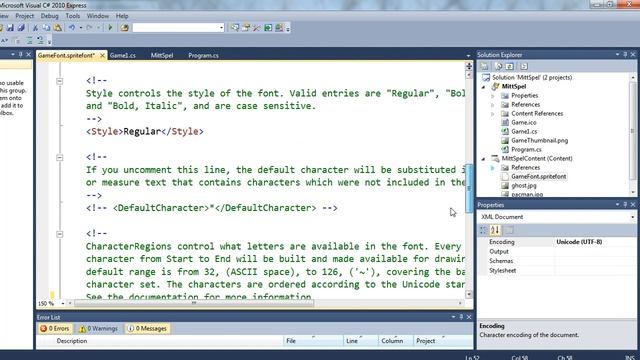
Task: Open the Debug menu
Action: click(x=49, y=16)
